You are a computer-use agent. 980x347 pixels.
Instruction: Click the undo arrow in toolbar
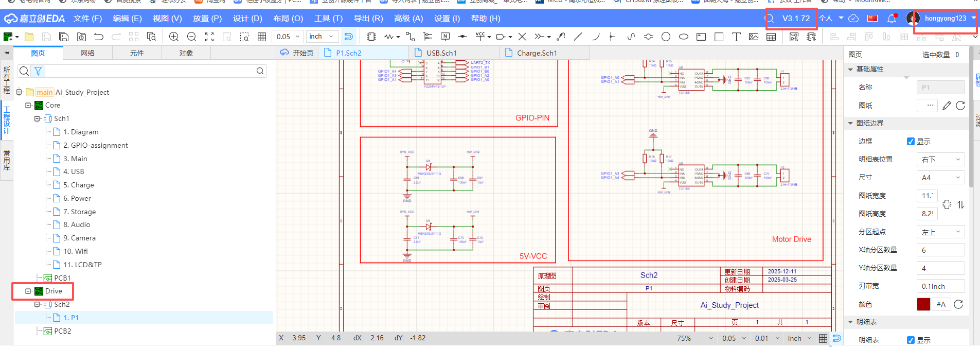99,37
